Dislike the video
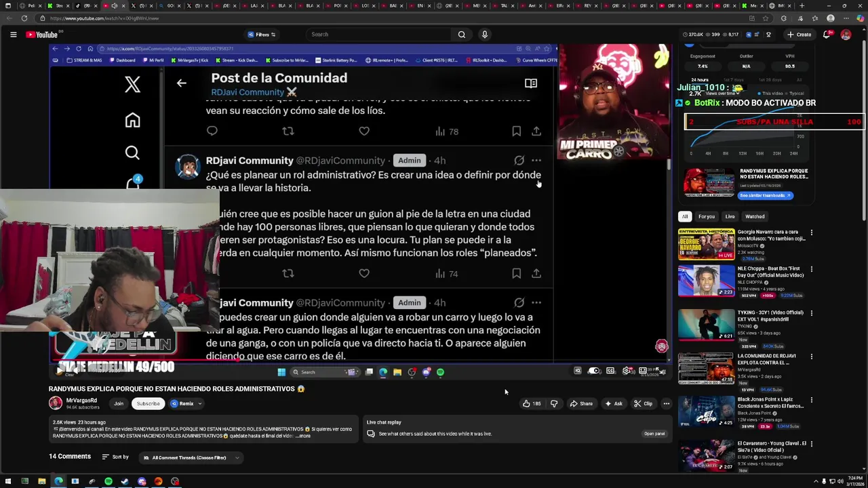 554,403
